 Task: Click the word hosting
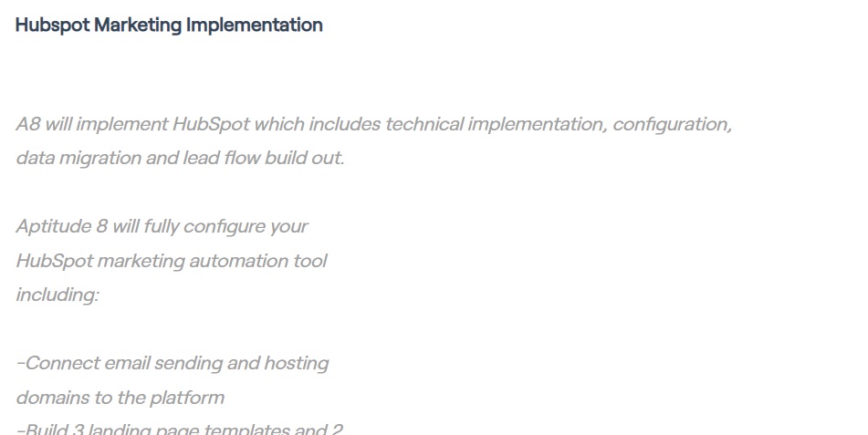coord(296,364)
